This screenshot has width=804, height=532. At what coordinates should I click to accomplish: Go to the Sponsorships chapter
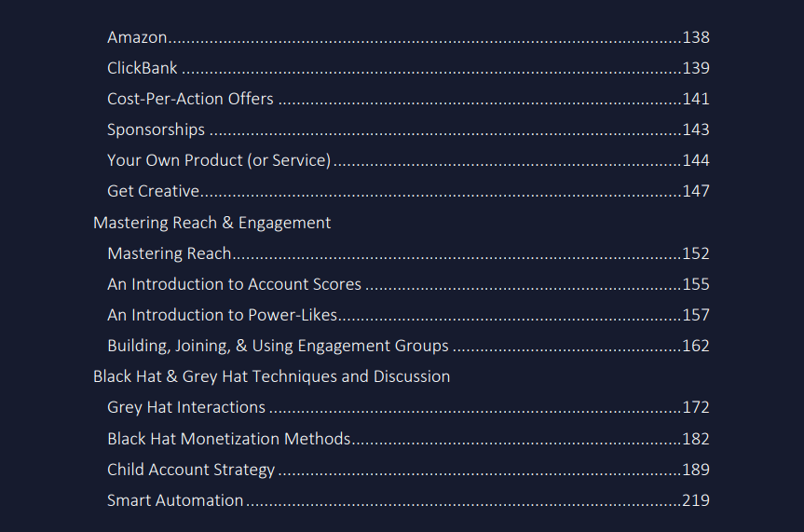point(408,130)
